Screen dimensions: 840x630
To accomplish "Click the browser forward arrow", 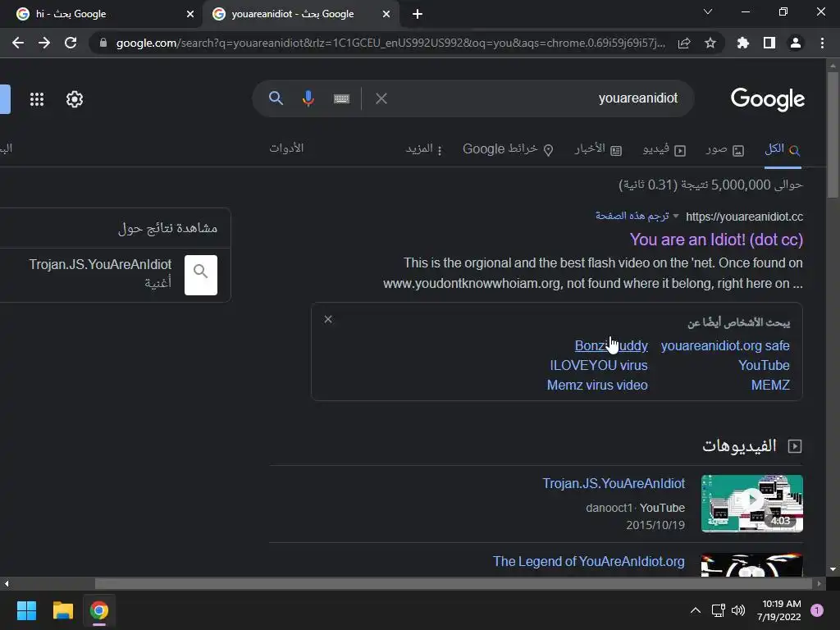I will point(44,43).
